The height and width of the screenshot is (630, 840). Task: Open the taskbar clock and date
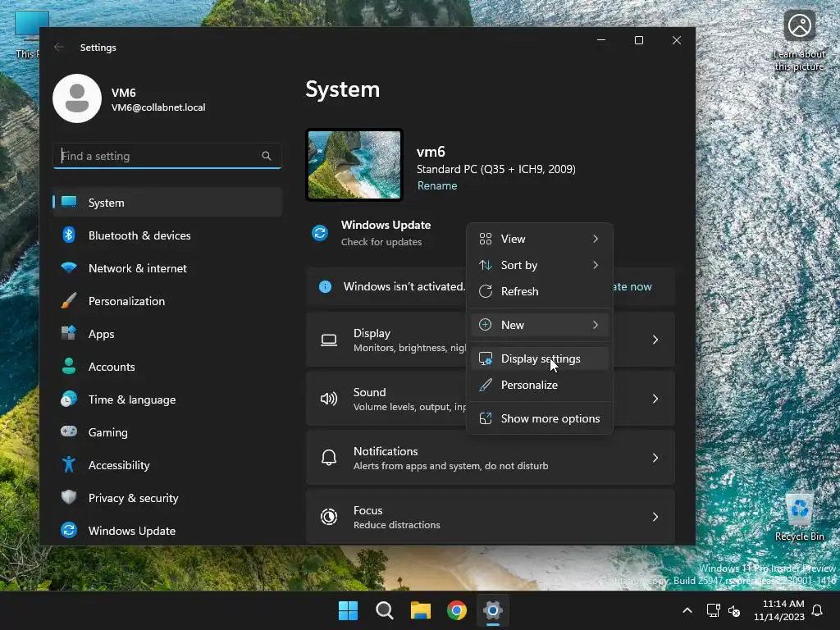pyautogui.click(x=779, y=610)
